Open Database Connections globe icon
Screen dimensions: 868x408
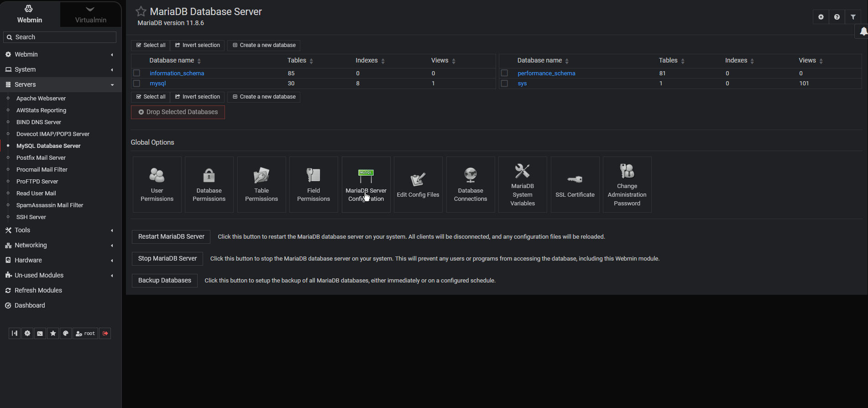point(471,175)
